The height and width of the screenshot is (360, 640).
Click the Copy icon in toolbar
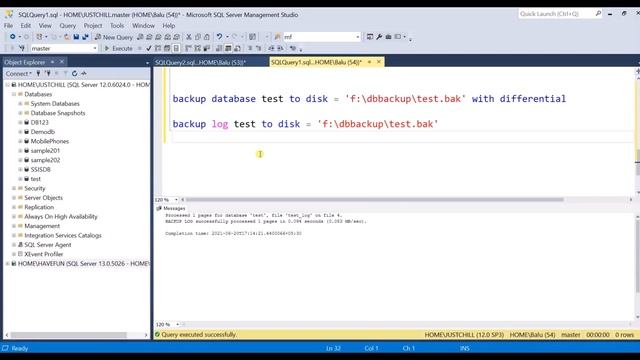[x=198, y=37]
